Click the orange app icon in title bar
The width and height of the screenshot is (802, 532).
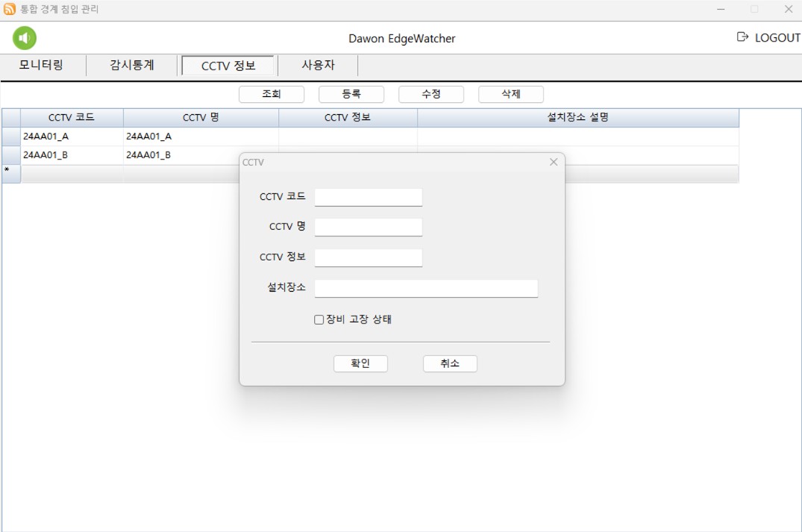(x=10, y=10)
